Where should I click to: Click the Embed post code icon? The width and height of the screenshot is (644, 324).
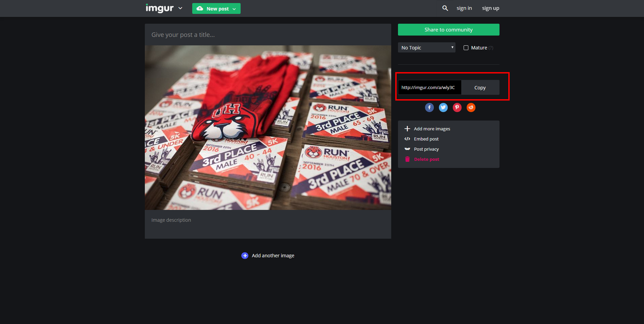pyautogui.click(x=407, y=139)
